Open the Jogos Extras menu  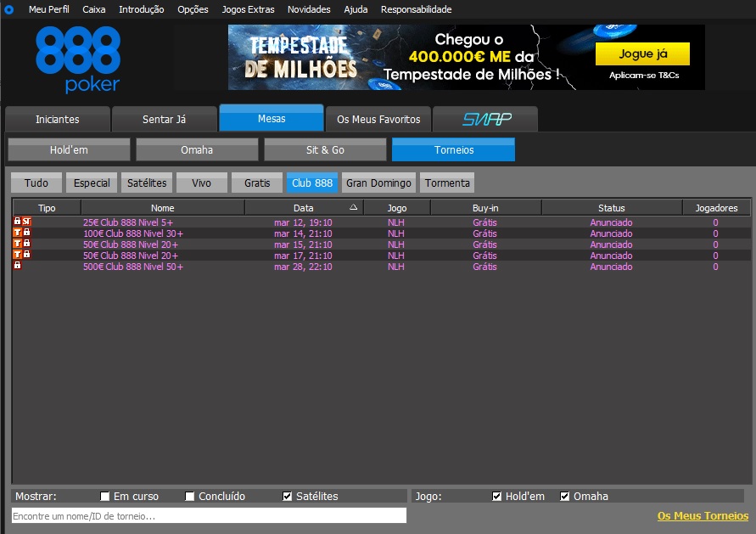coord(248,9)
